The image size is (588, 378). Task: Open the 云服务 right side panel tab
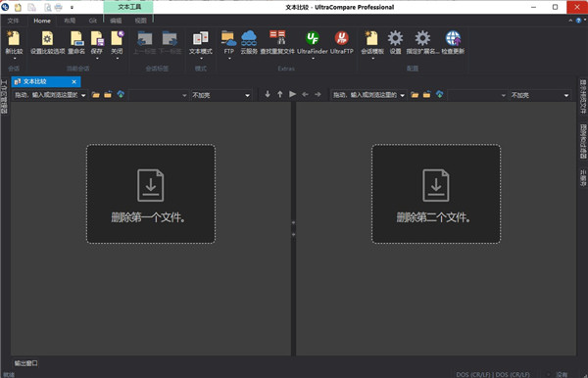tap(583, 177)
